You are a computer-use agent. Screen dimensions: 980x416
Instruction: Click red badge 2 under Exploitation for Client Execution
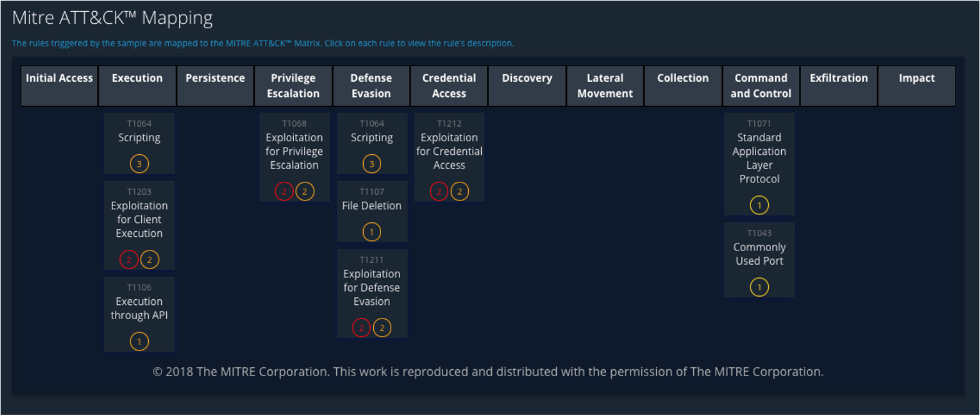click(x=129, y=260)
